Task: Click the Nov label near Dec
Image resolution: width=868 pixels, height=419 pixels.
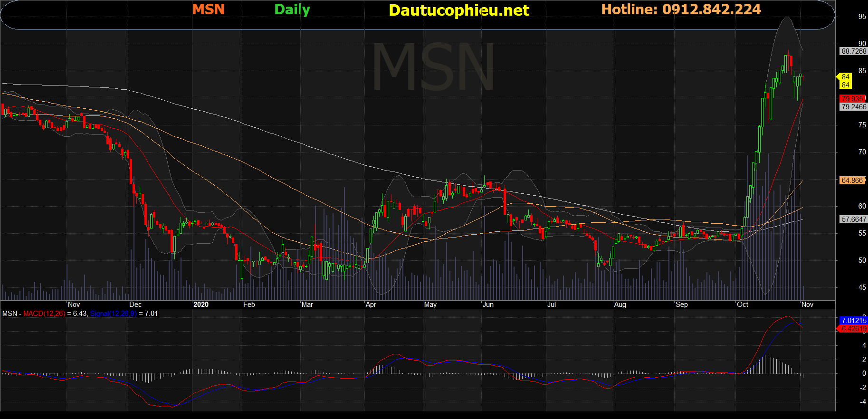Action: 74,305
